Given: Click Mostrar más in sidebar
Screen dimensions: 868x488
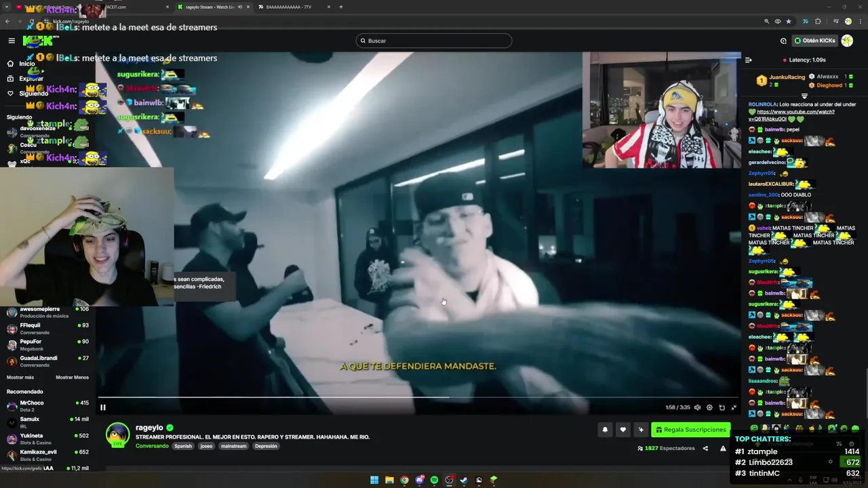Looking at the screenshot, I should pyautogui.click(x=20, y=378).
